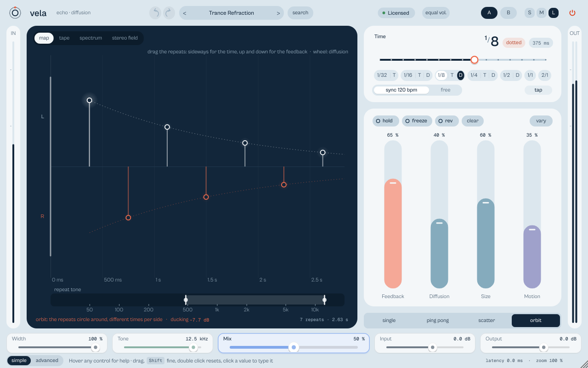
Task: Toggle the rev option
Action: pos(447,121)
